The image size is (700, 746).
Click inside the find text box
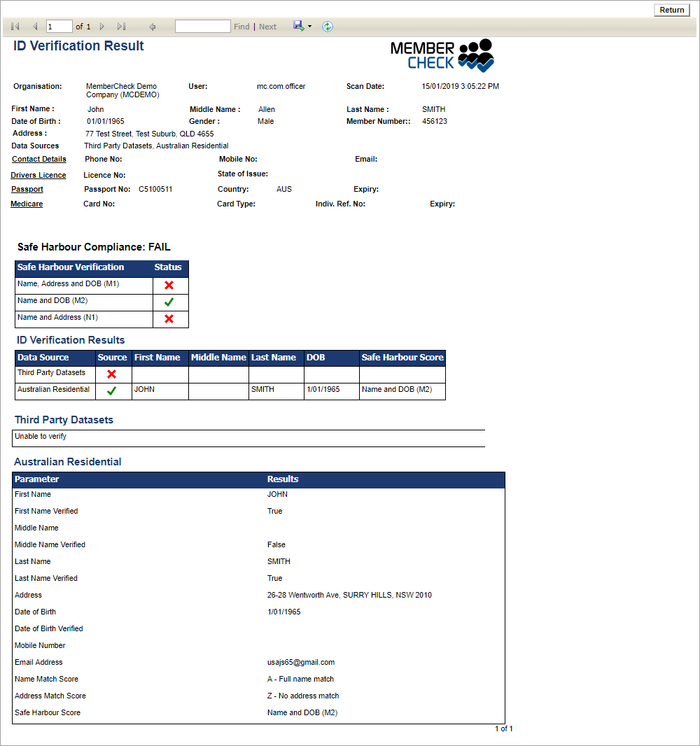(203, 27)
